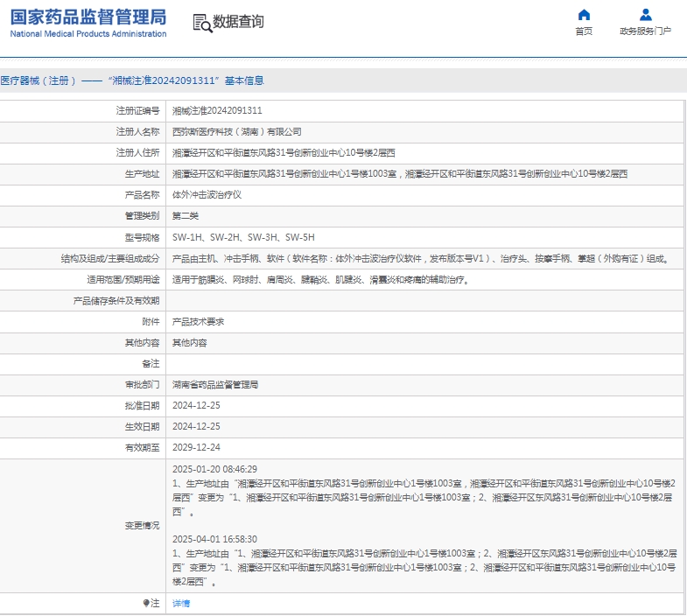
Task: Click the 生产地址 address value
Action: pos(400,174)
